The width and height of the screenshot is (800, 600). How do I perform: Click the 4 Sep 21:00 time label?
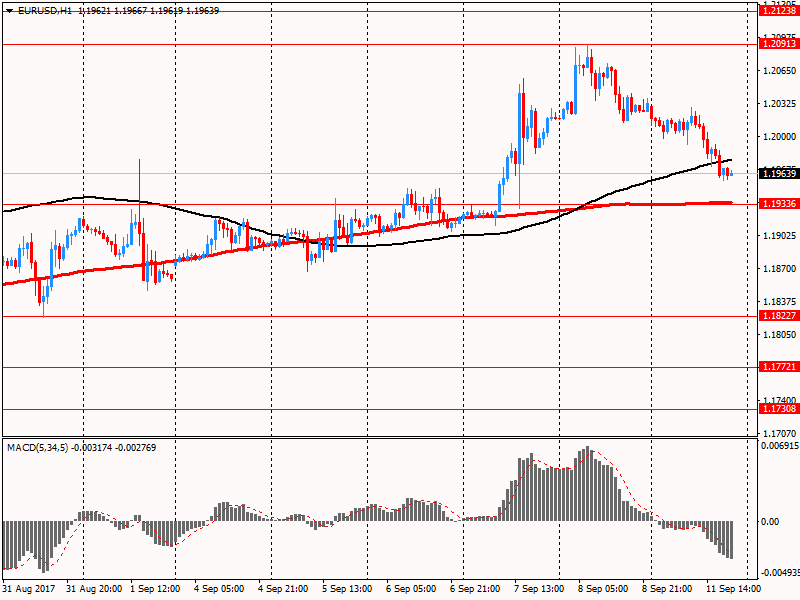point(283,589)
